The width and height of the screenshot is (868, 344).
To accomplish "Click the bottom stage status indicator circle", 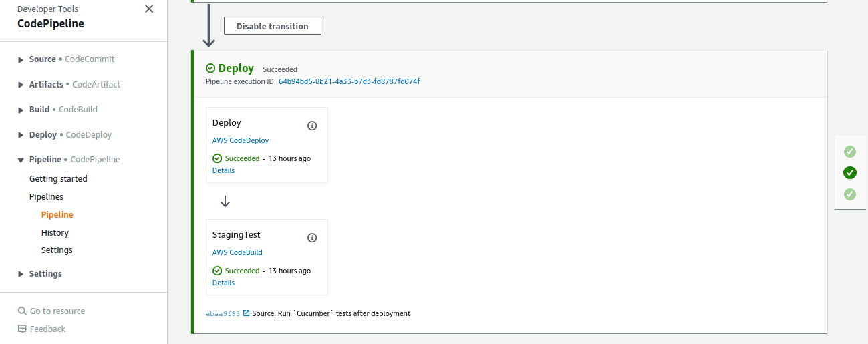I will (850, 194).
